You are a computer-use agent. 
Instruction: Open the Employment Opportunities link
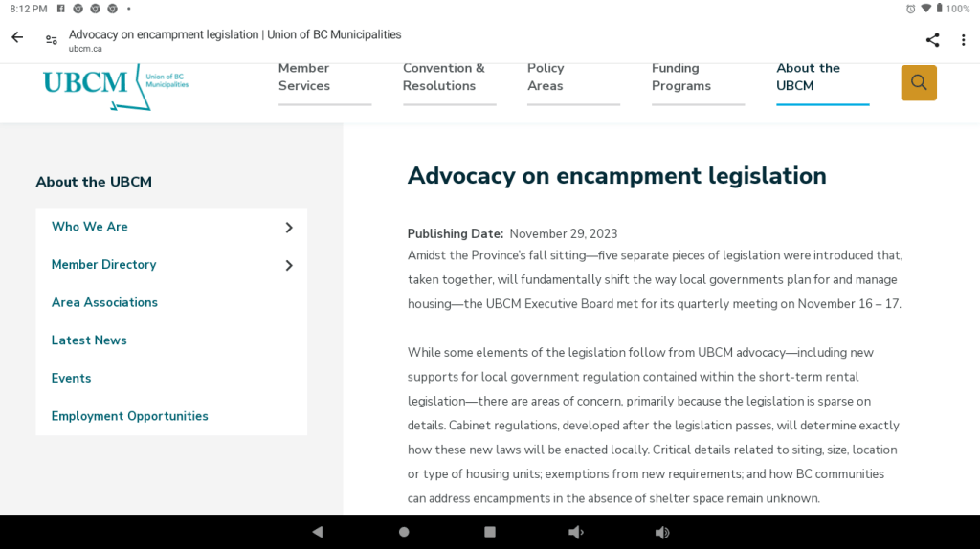tap(130, 416)
